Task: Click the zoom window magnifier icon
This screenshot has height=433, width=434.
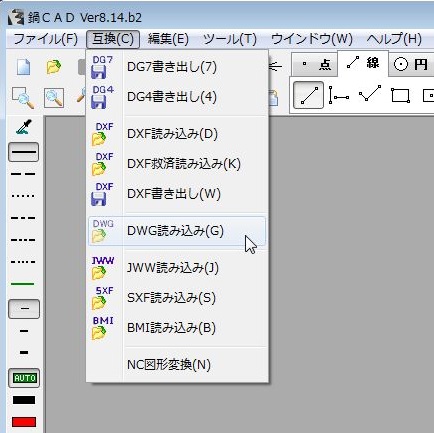Action: [x=23, y=98]
